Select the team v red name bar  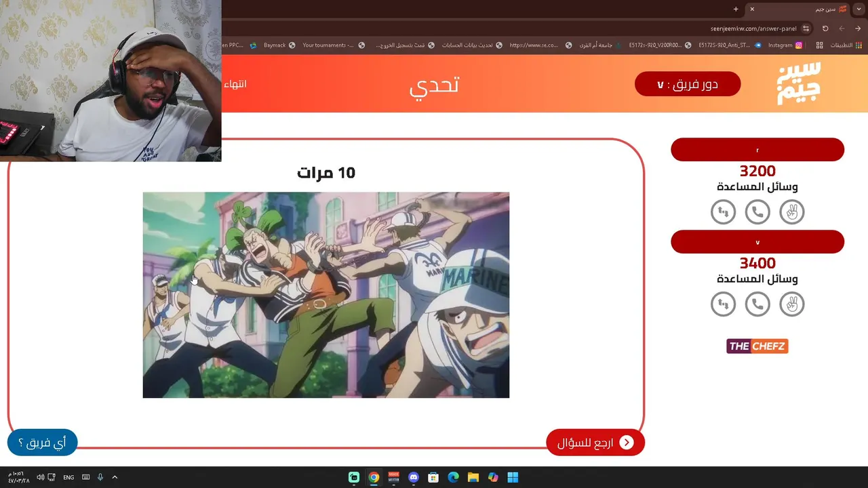[x=757, y=242]
